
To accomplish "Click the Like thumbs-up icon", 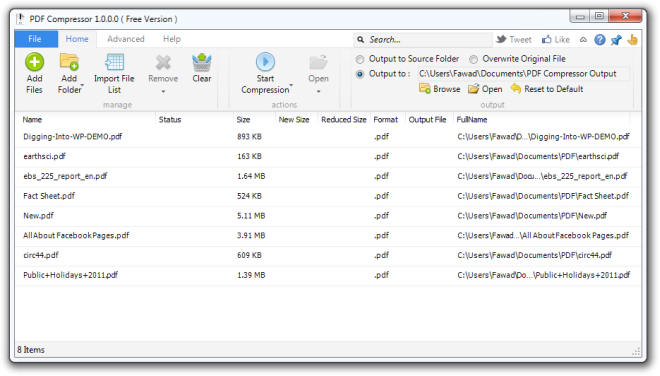I will (x=546, y=40).
